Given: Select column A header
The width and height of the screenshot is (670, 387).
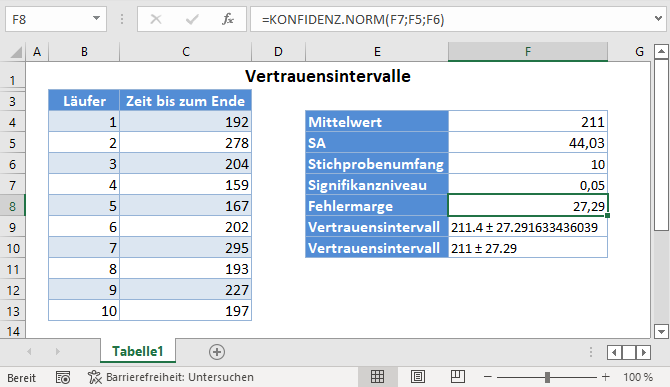Looking at the screenshot, I should click(37, 52).
